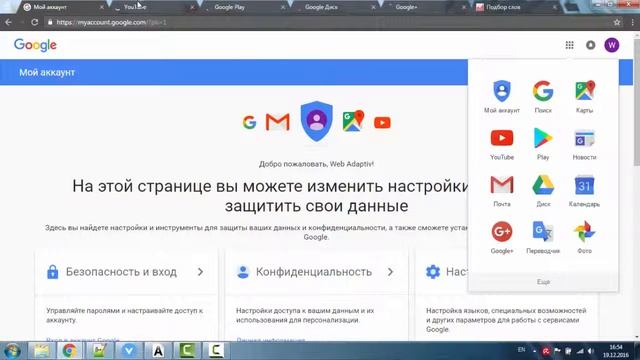Open the Google apps grid launcher
The width and height of the screenshot is (640, 360).
[x=569, y=45]
